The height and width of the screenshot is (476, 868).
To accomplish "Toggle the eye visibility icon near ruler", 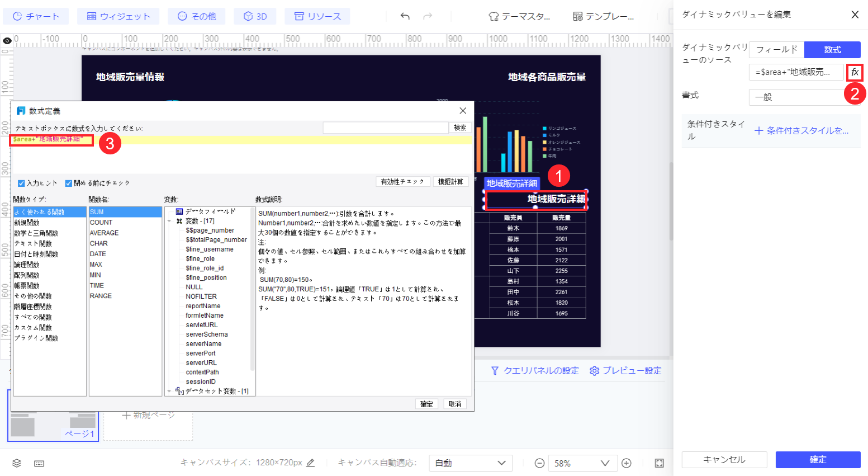I will (x=7, y=40).
